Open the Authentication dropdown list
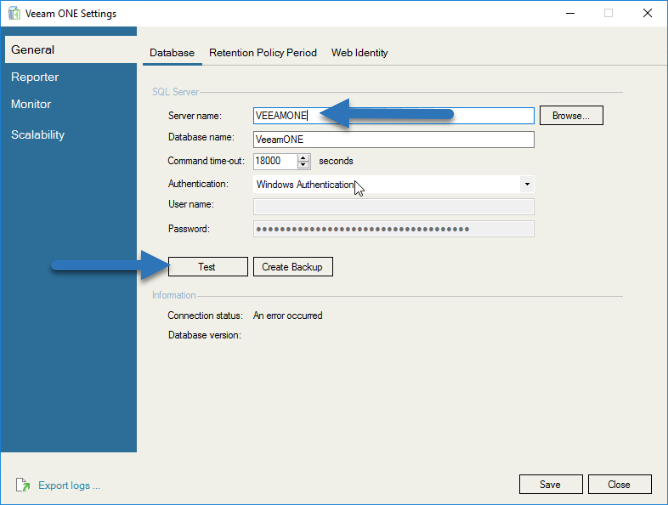 point(527,184)
